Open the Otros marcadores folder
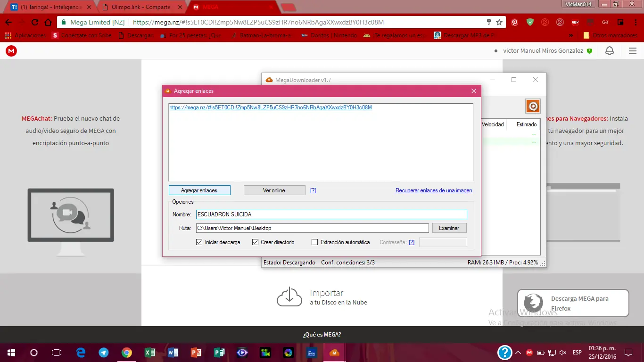 click(610, 35)
